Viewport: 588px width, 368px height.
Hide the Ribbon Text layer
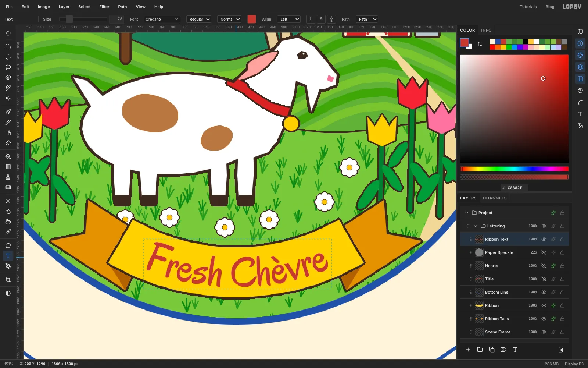pyautogui.click(x=544, y=239)
